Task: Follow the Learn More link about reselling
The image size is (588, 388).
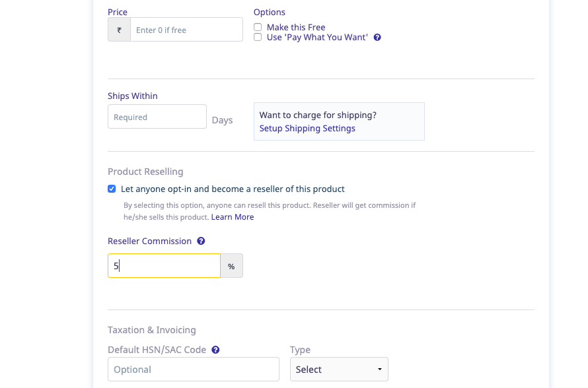Action: click(232, 217)
